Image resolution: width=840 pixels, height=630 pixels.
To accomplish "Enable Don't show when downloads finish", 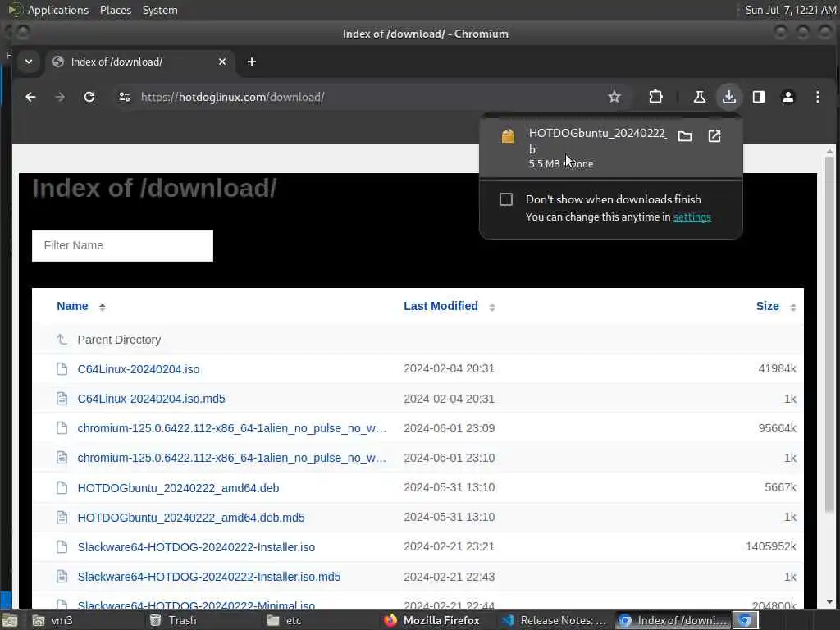I will coord(505,199).
